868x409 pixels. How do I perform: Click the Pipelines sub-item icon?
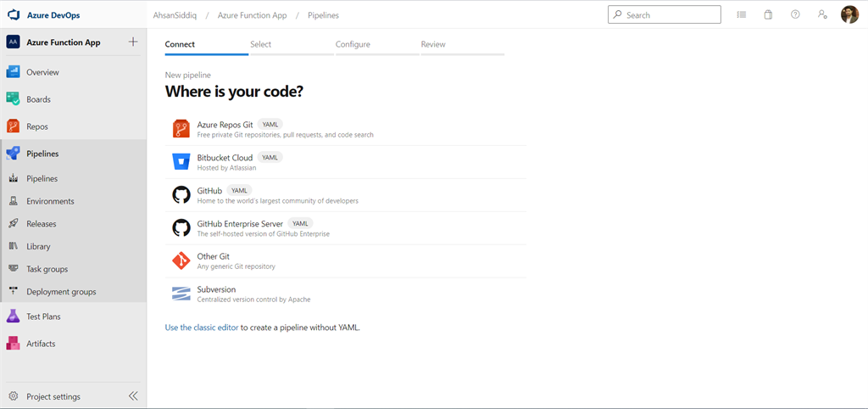14,178
